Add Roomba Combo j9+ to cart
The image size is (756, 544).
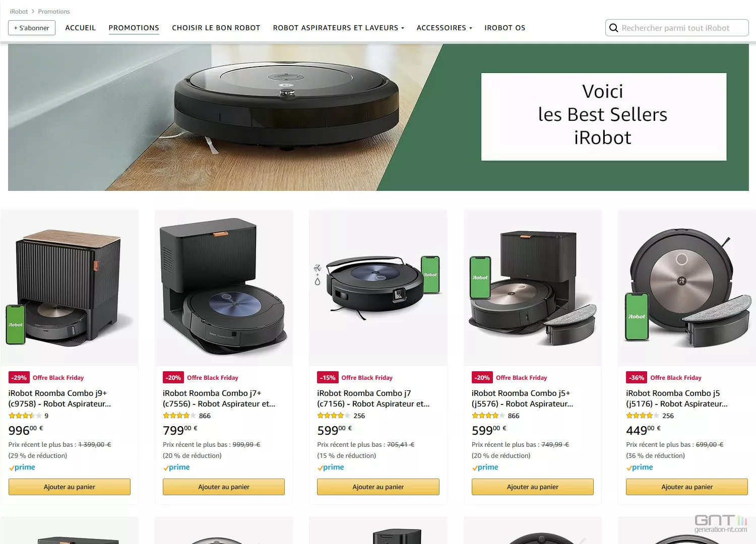(x=70, y=487)
